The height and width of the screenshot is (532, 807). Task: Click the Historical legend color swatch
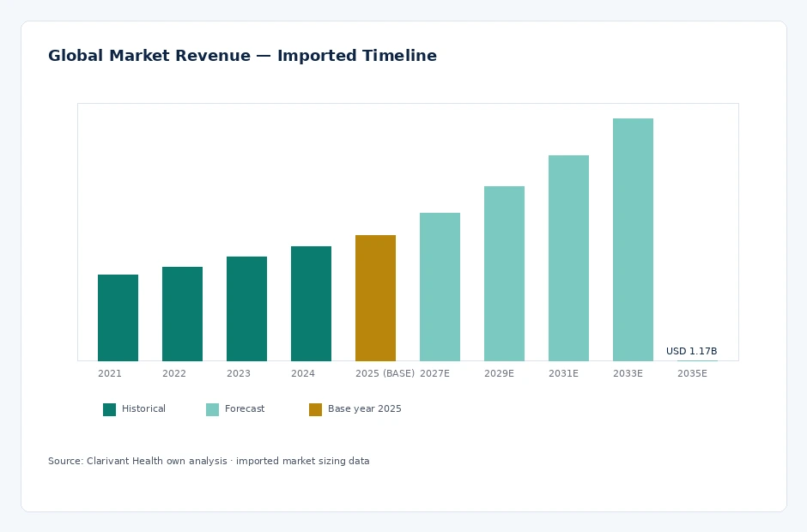[x=110, y=409]
